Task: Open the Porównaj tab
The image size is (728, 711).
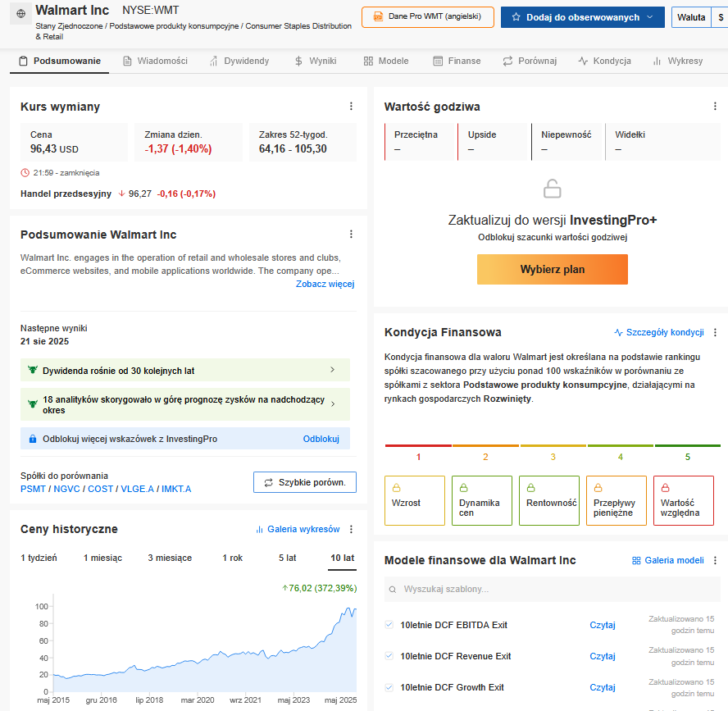Action: (530, 61)
